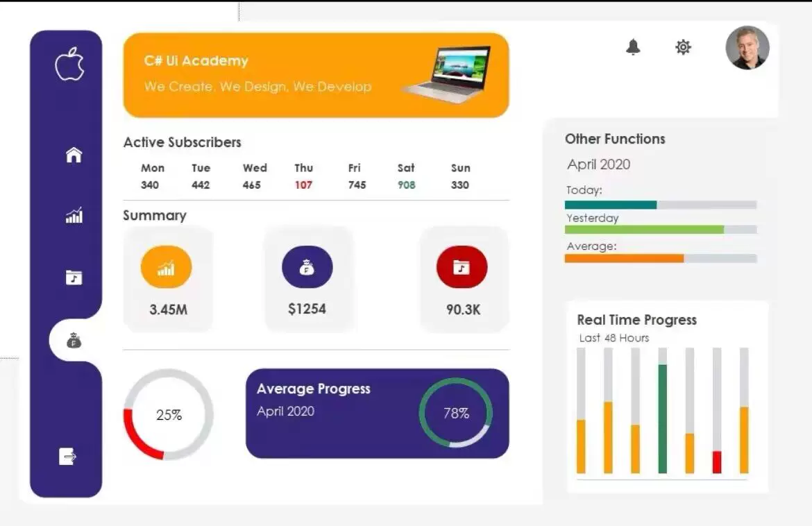Click the Yesterday green progress bar
The height and width of the screenshot is (526, 812).
coord(660,230)
